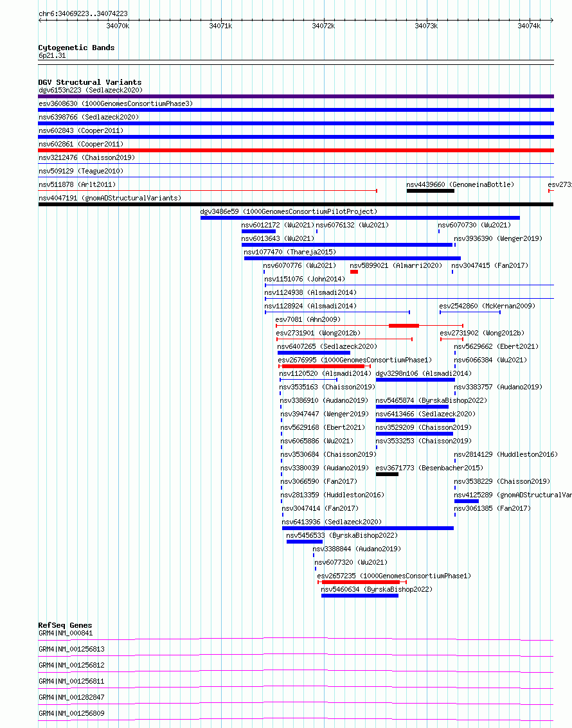This screenshot has height=728, width=572.
Task: Click the nsv6077320 (Wu2021) label
Action: coord(350,562)
